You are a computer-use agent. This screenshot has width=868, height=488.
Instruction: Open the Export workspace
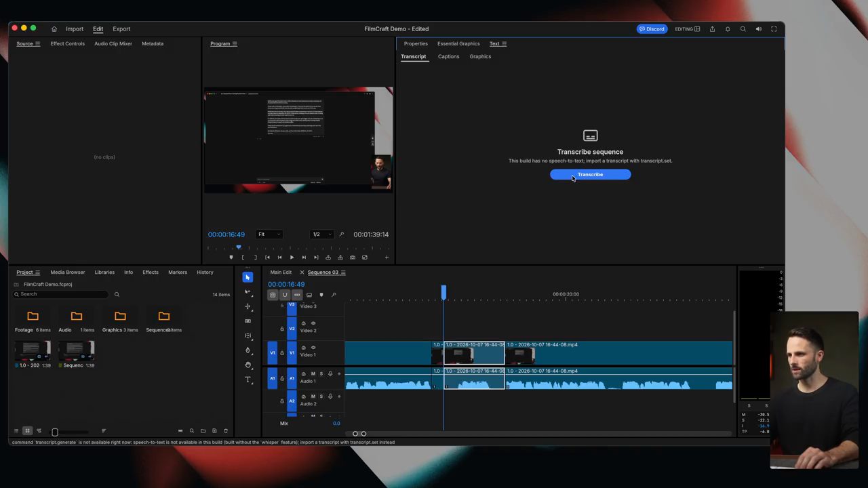pos(121,29)
